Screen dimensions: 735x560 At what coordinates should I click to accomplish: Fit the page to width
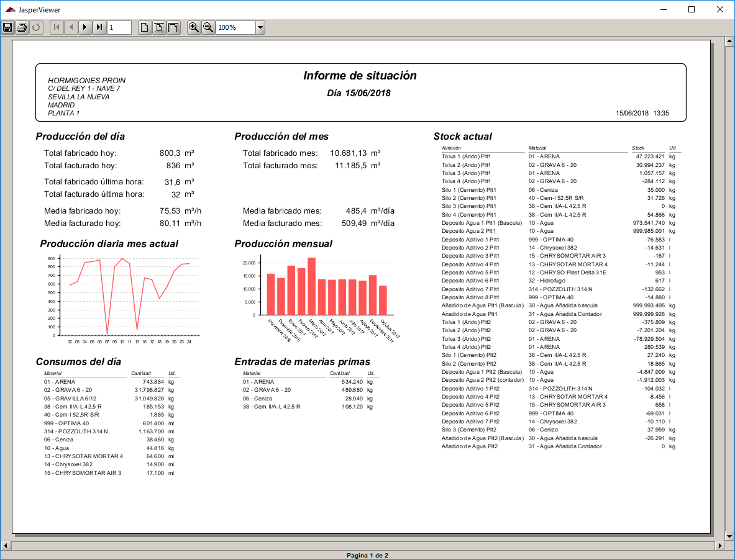(173, 27)
